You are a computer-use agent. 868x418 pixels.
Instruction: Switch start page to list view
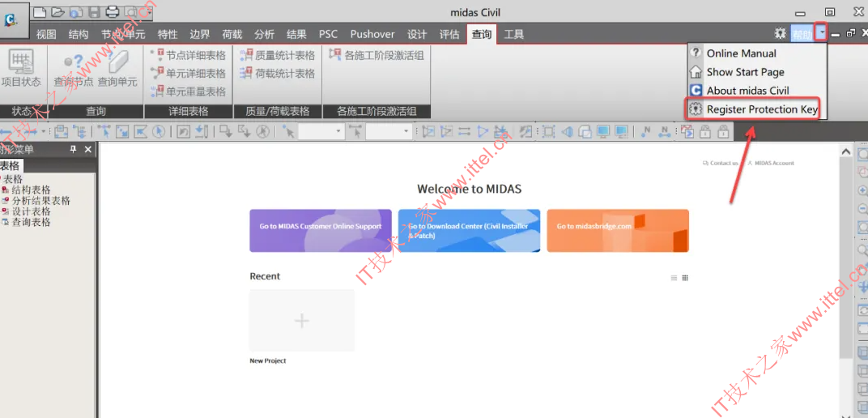click(x=674, y=278)
